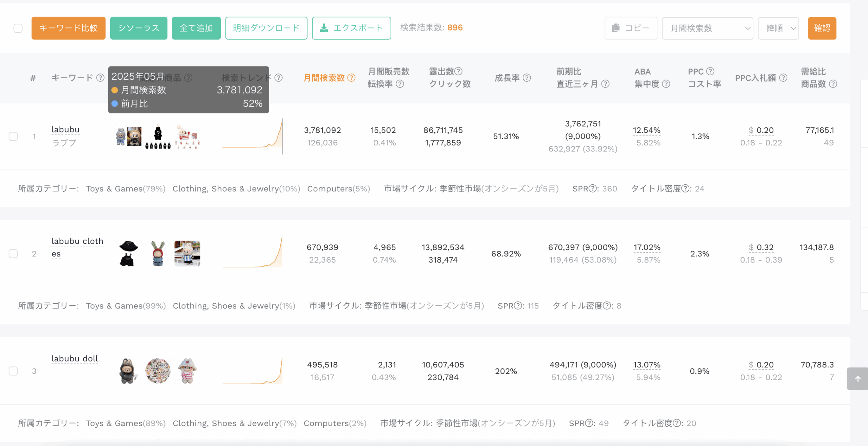The height and width of the screenshot is (446, 868).
Task: Click the エクスポート button
Action: click(x=351, y=28)
